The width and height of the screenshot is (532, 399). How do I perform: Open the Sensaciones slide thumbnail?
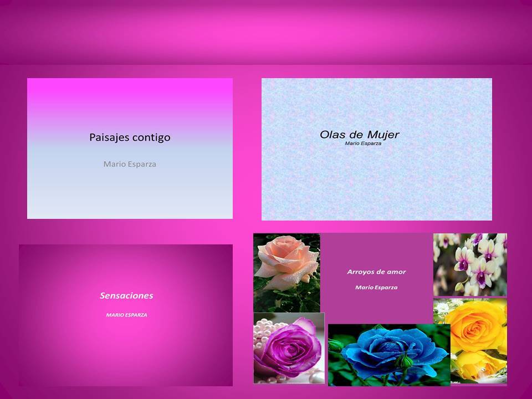pyautogui.click(x=126, y=315)
